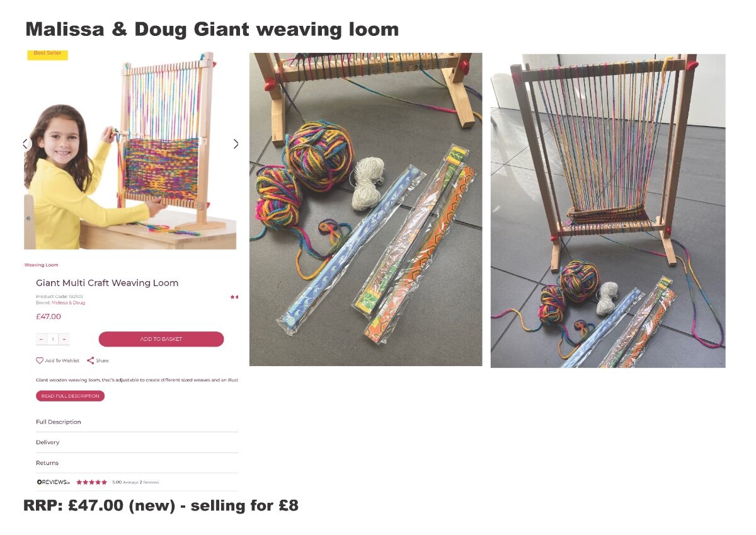Open the middle photo of yarn and accessories
Screen dimensions: 756x535
[x=365, y=209]
